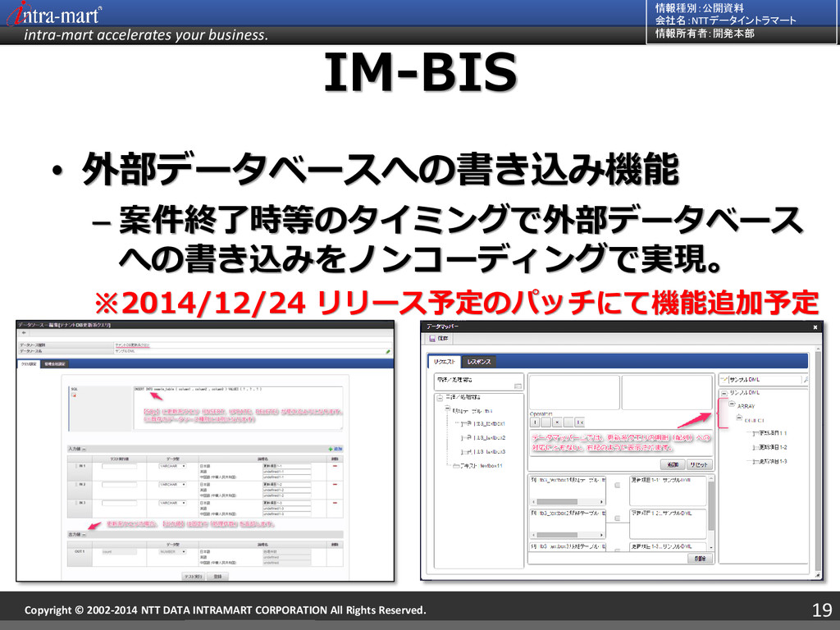Screen dimensions: 840x630
Task: Click the small icon in the top-left source panel
Action: coord(518,386)
